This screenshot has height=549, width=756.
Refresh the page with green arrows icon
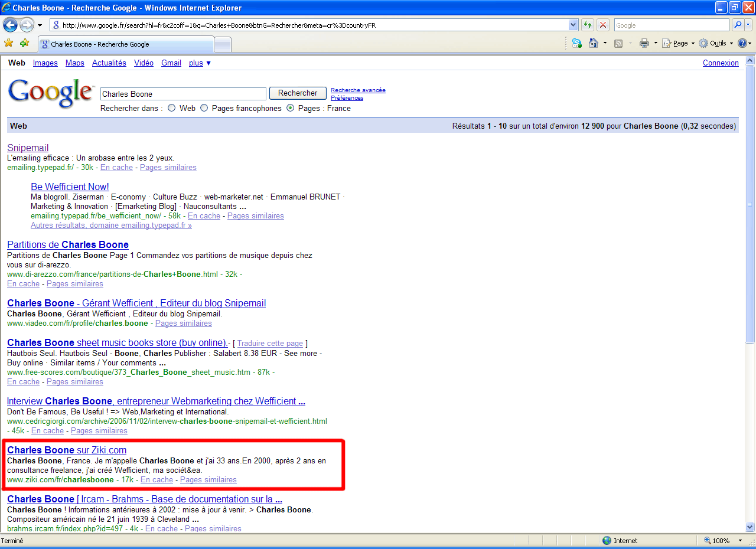(588, 25)
